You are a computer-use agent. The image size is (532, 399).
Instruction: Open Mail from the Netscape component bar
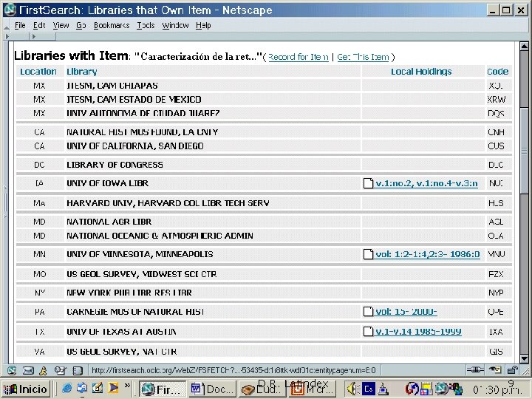click(x=28, y=370)
